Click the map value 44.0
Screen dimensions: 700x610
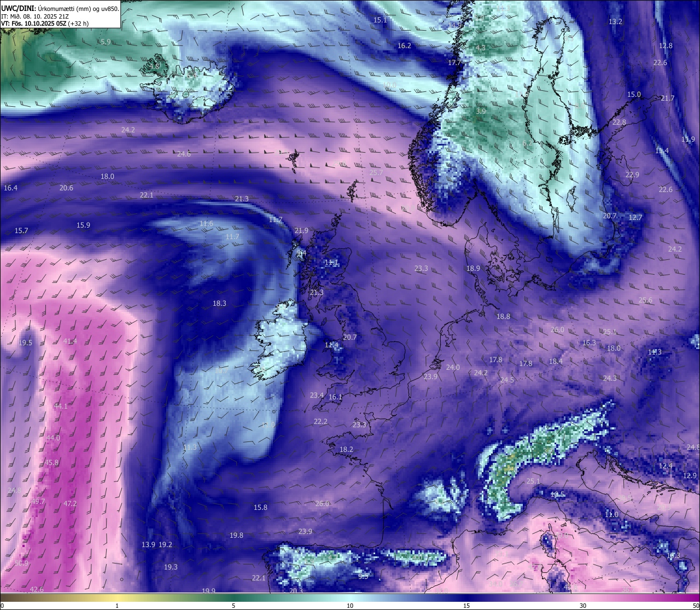53,438
